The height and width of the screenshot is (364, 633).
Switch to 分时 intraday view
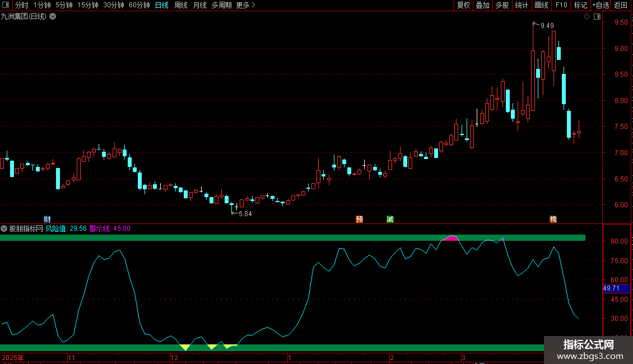pyautogui.click(x=22, y=5)
